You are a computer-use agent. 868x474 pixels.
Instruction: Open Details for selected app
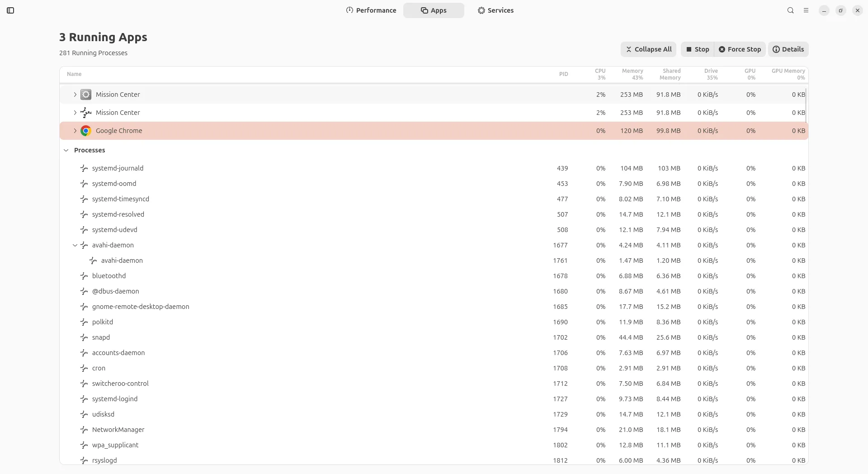788,49
